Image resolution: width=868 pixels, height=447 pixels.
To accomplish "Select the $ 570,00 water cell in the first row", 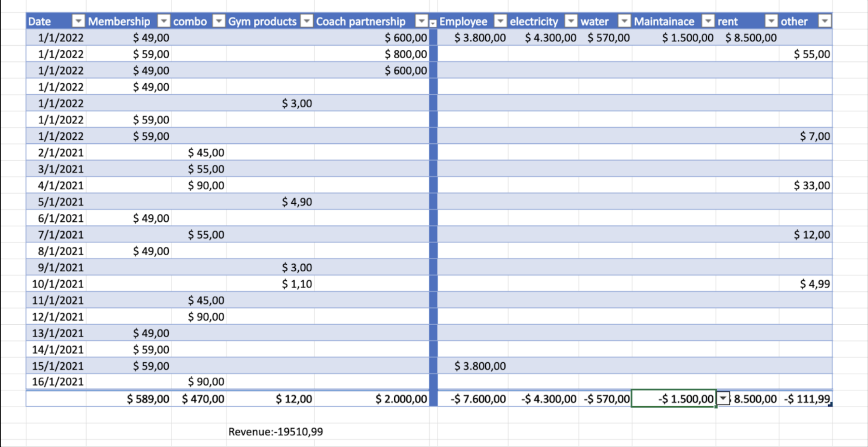I will pos(605,38).
